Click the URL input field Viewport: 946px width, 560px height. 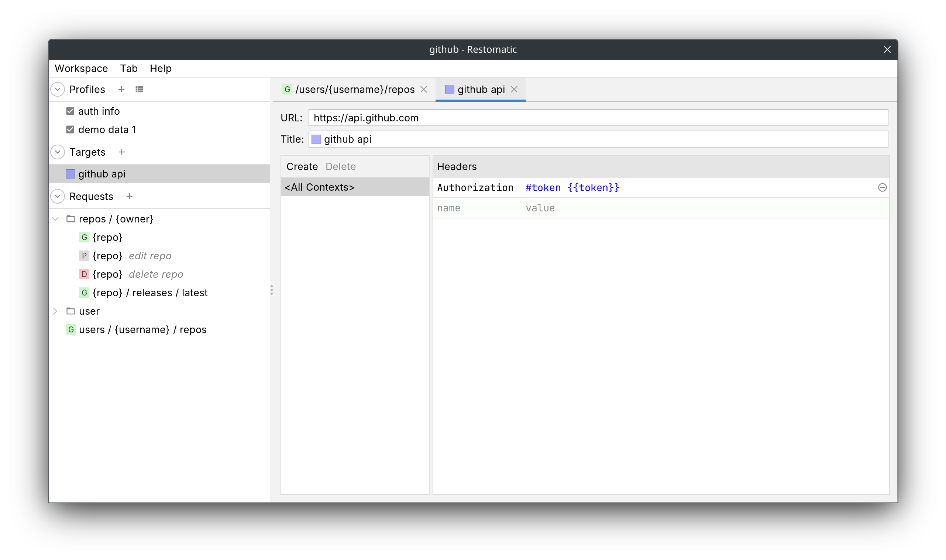pos(598,118)
